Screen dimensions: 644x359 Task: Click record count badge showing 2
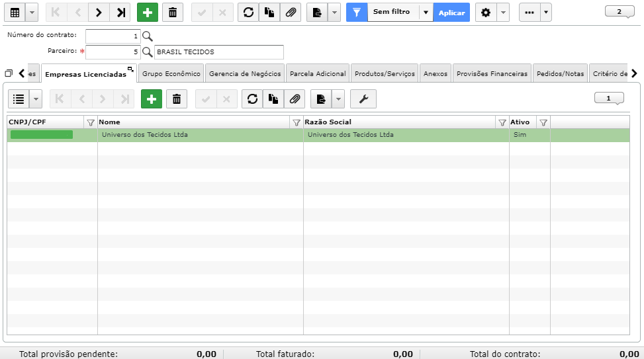click(620, 11)
